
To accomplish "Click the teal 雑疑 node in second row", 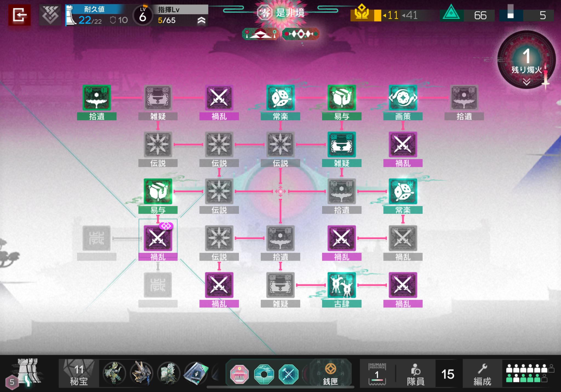I will click(342, 145).
